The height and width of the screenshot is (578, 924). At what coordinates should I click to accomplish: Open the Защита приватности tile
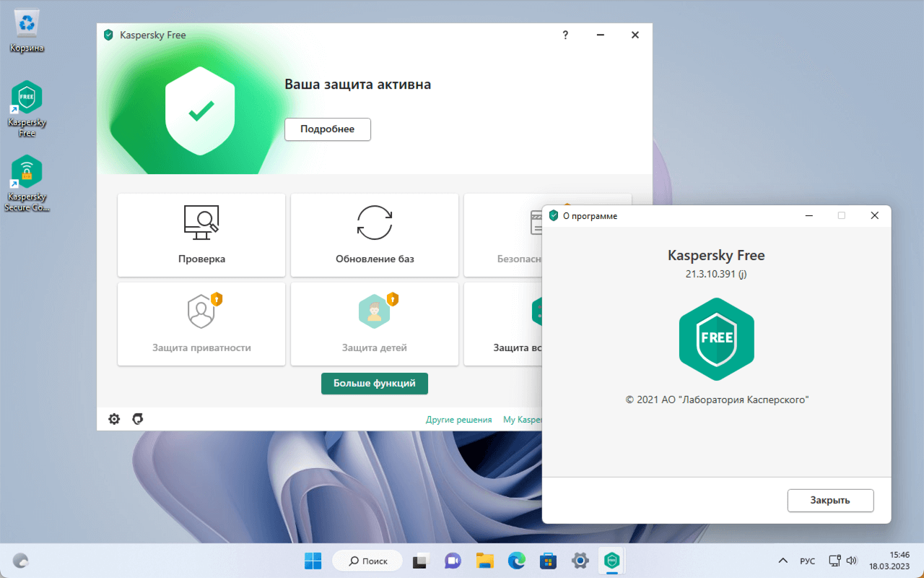[x=201, y=324]
